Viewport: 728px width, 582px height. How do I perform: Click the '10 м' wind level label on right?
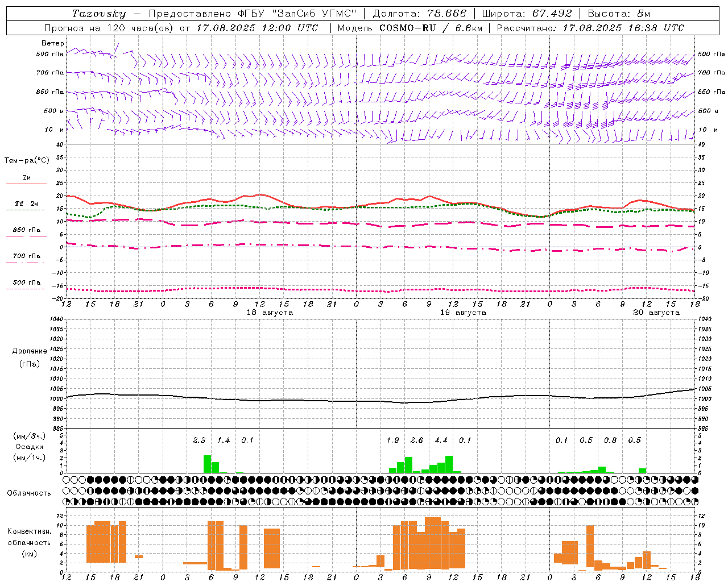(708, 130)
